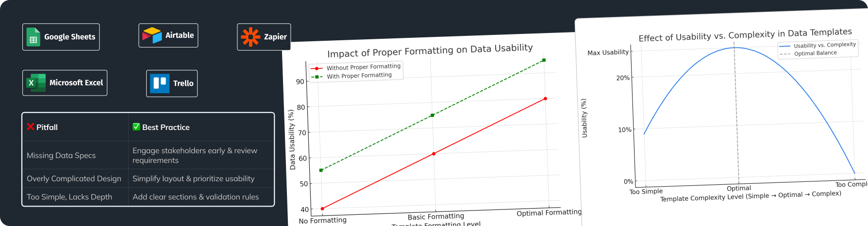Click the Add clear sections & validation rules cell
Viewport: 868px width, 226px height.
pyautogui.click(x=201, y=197)
